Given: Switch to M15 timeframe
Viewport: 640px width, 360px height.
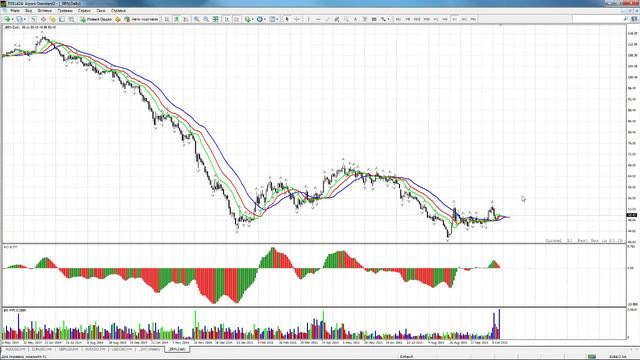Looking at the screenshot, I should coord(417,19).
